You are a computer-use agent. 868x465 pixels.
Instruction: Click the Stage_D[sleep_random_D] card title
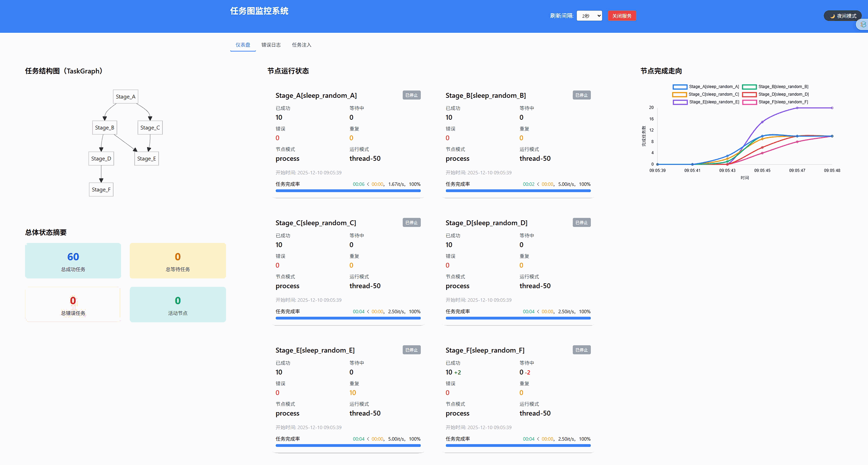click(487, 223)
